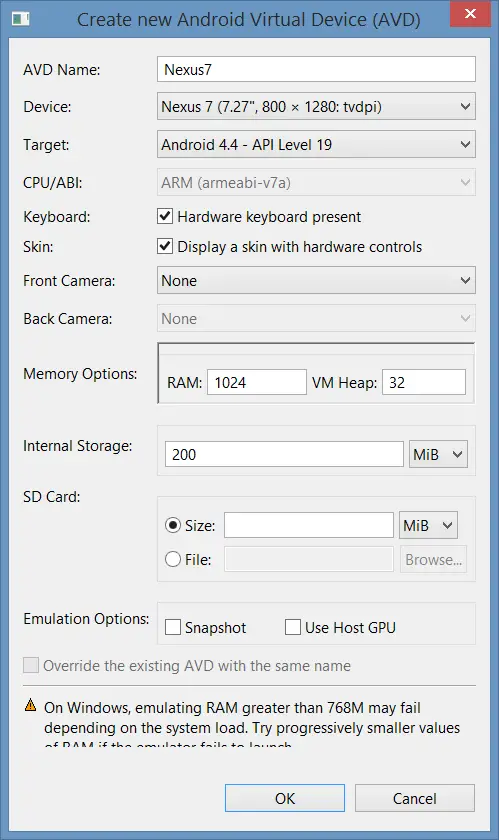This screenshot has width=499, height=840.
Task: Click the yellow warning triangle icon
Action: coord(31,706)
